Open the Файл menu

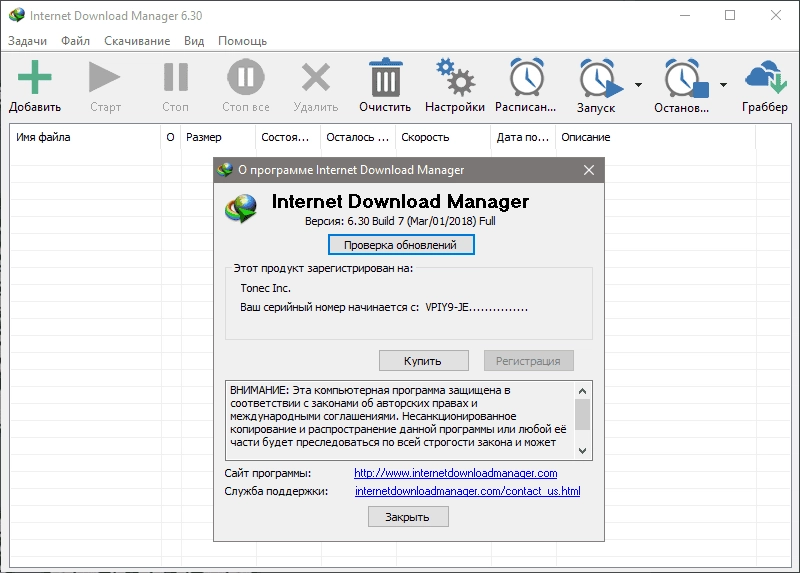tap(76, 41)
